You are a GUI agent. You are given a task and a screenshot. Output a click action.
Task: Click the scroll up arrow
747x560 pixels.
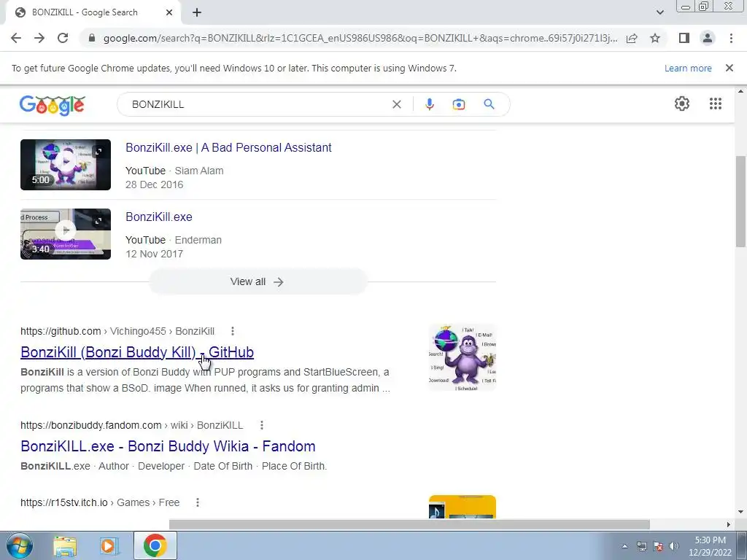tap(741, 91)
